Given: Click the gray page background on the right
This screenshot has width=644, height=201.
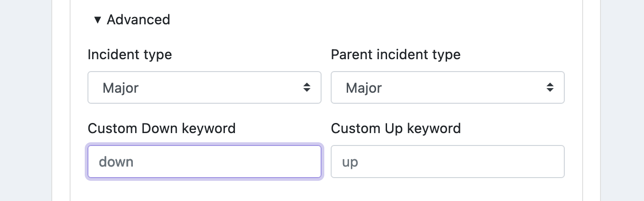Looking at the screenshot, I should click(x=622, y=100).
